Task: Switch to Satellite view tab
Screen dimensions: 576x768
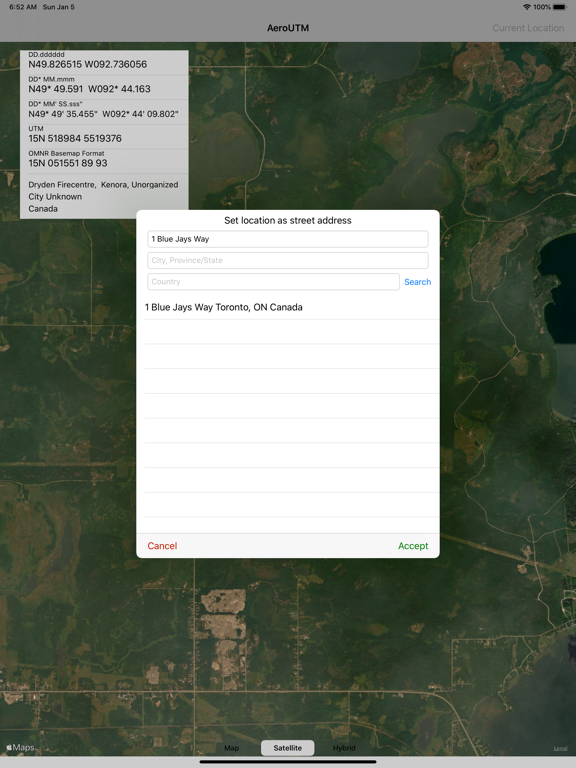Action: point(288,748)
